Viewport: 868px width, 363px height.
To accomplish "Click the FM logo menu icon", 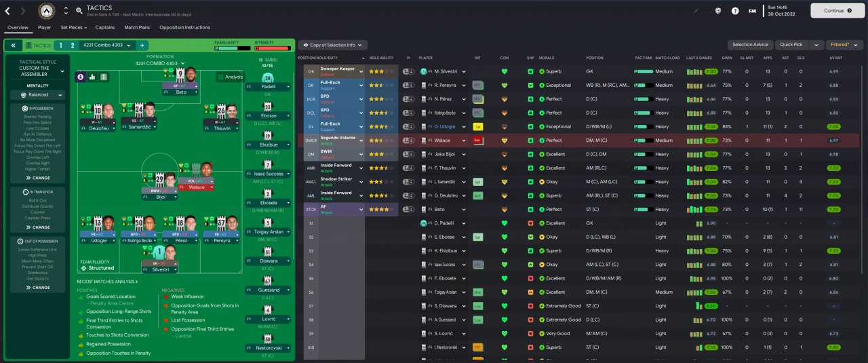I will point(752,11).
